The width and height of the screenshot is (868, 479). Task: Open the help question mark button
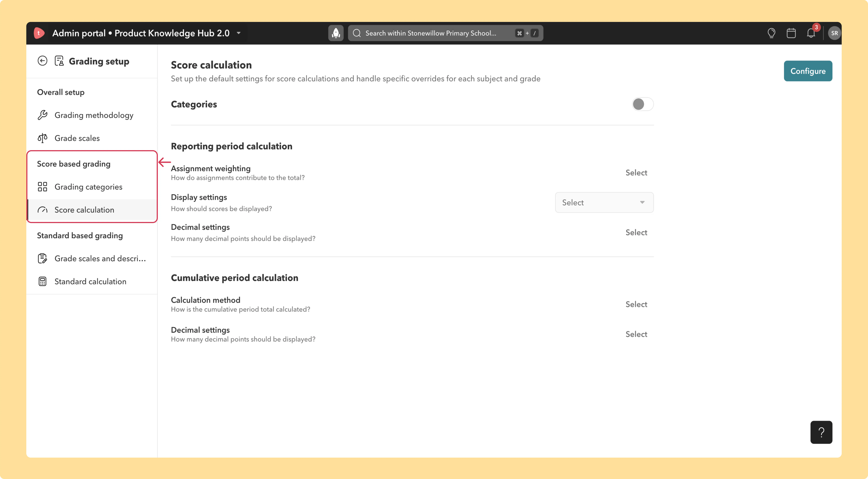pos(821,432)
